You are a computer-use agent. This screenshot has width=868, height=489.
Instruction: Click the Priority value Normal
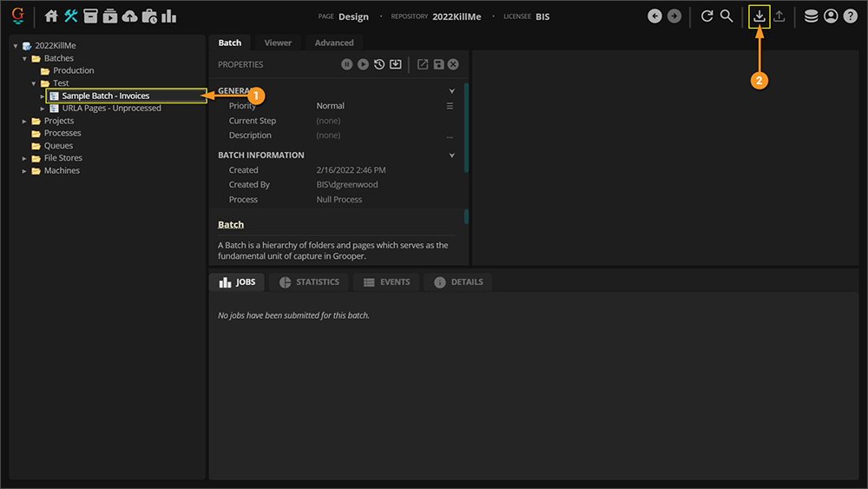click(331, 106)
